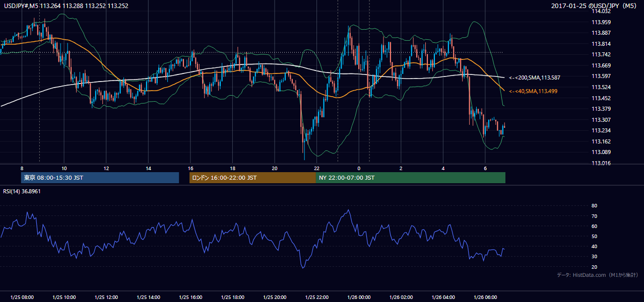The image size is (644, 302).
Task: Select the NY 22:00-07:00 JST session bar
Action: pos(411,178)
